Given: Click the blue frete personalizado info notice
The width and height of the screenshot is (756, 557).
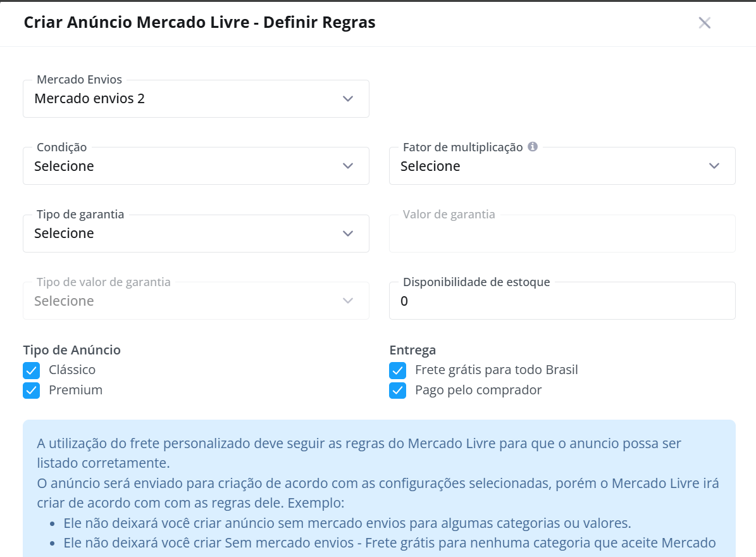Looking at the screenshot, I should [379, 489].
